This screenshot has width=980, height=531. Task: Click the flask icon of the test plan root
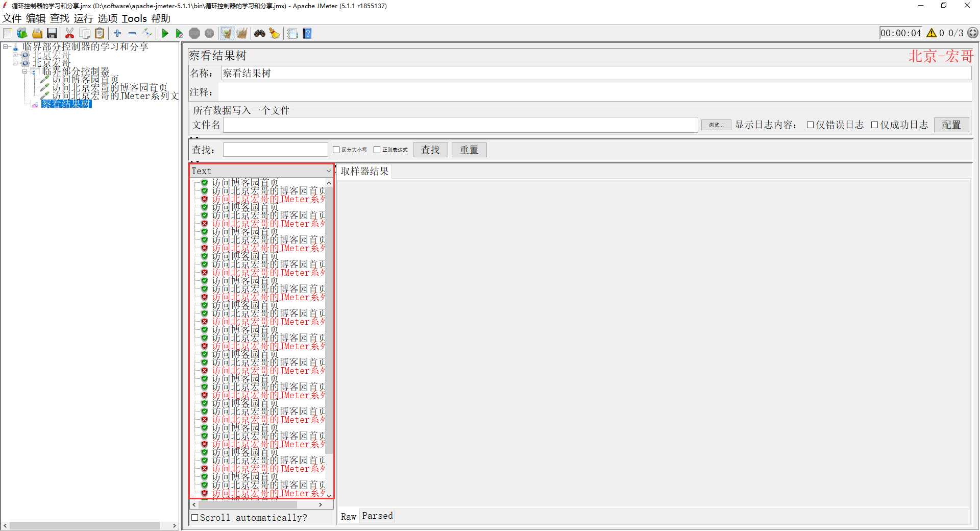[x=15, y=47]
